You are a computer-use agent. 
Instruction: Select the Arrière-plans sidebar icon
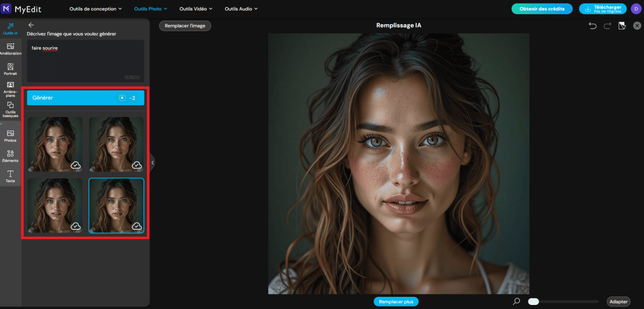[x=10, y=89]
